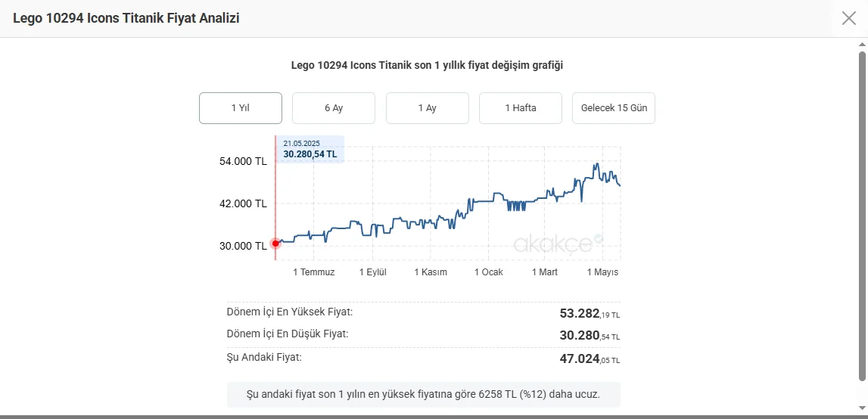Click the chart subtitle about 1 yıllık grafiği
Screen dimensions: 868x419
428,65
